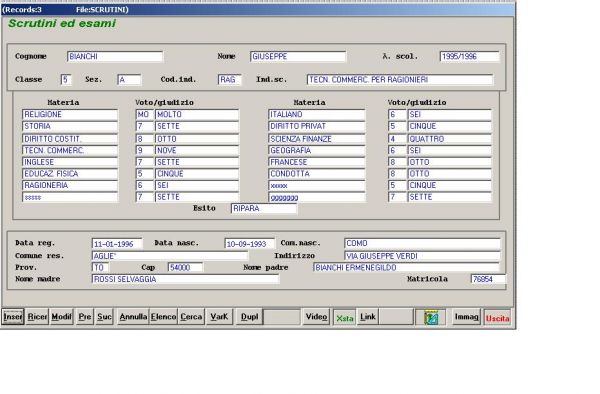This screenshot has height=394, width=600.
Task: Click the green Xsta button
Action: [344, 317]
